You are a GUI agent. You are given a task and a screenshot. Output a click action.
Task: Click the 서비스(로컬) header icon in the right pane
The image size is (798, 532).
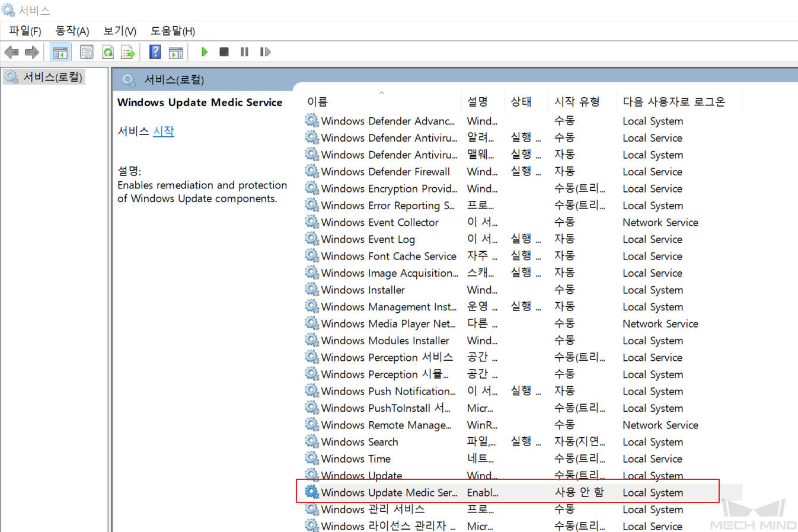(x=129, y=80)
